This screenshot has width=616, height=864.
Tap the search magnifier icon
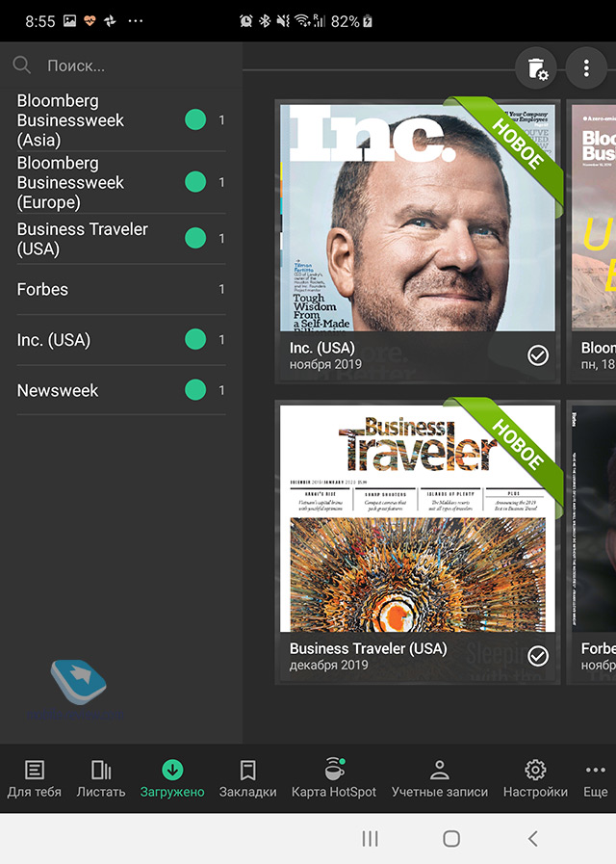click(22, 65)
